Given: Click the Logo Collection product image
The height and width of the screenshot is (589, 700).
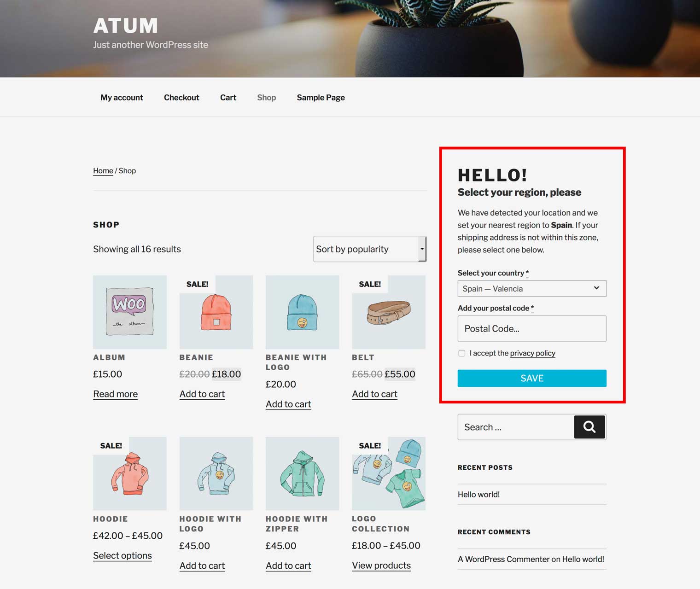Looking at the screenshot, I should click(x=389, y=473).
